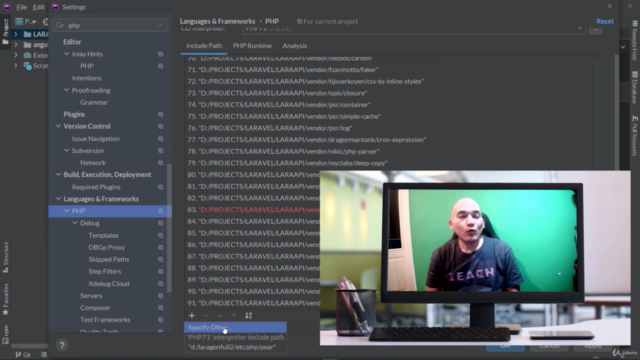Screen dimensions: 640x360
Task: Click the sort include paths alphabetically icon
Action: pyautogui.click(x=249, y=315)
